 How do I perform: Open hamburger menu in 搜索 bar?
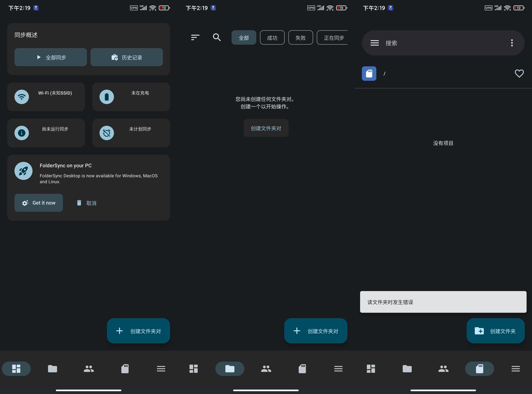point(375,43)
